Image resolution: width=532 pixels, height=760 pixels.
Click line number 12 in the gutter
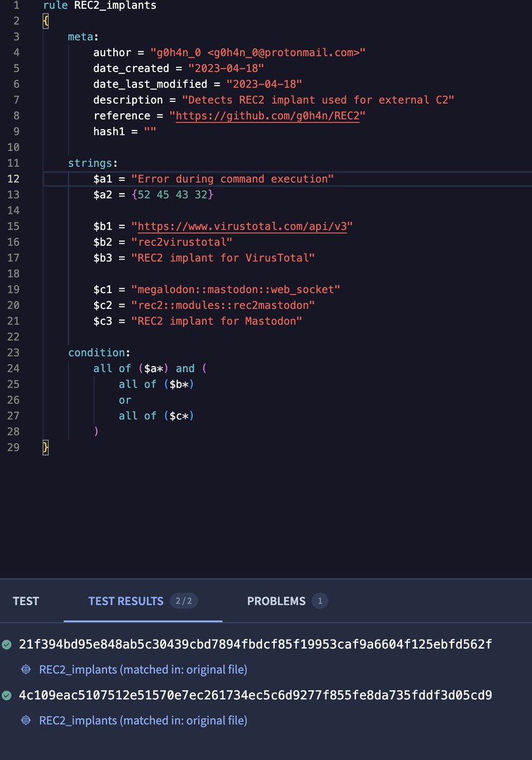(14, 179)
